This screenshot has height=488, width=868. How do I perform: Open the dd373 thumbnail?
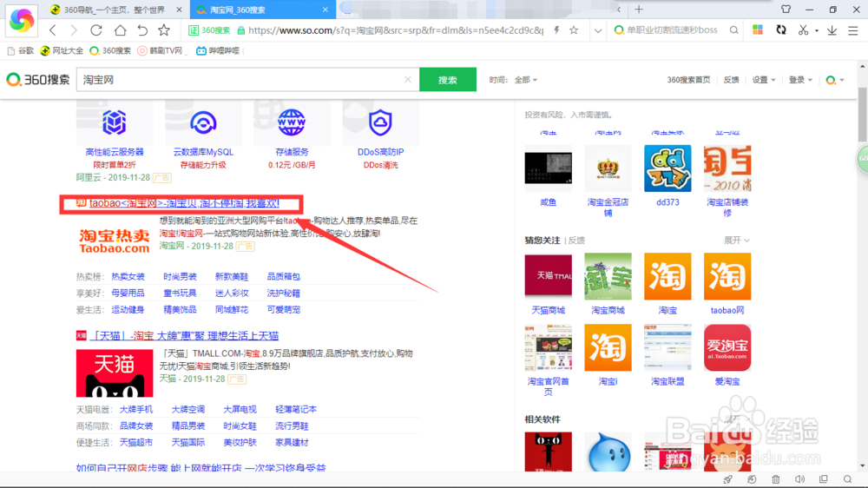coord(667,168)
